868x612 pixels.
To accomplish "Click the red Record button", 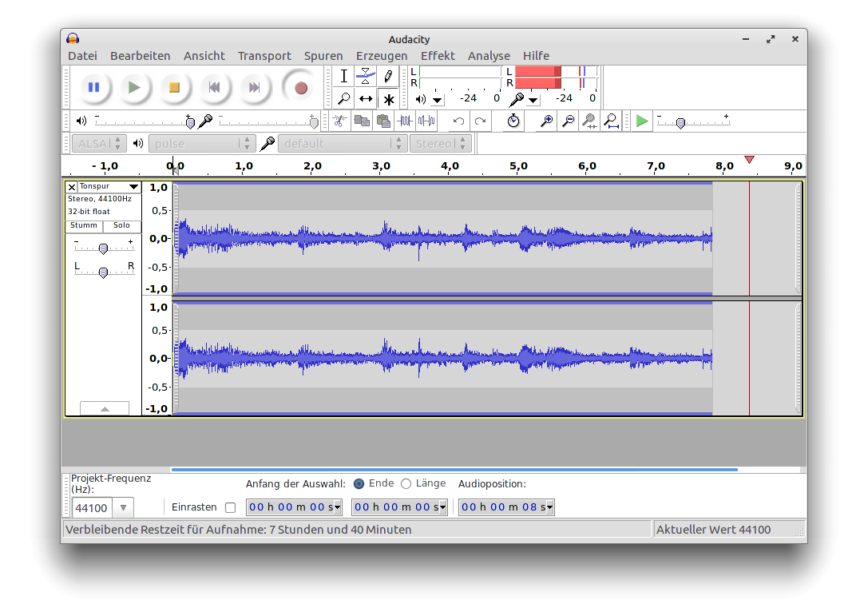I will [x=300, y=88].
